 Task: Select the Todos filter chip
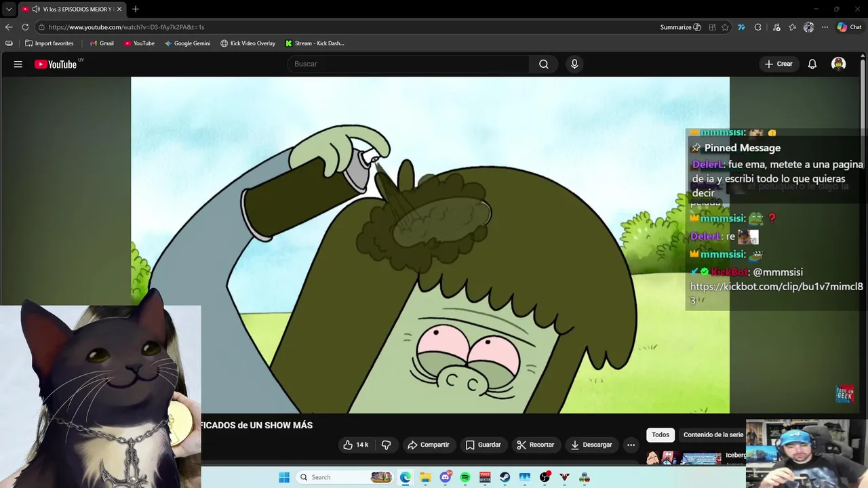point(660,435)
